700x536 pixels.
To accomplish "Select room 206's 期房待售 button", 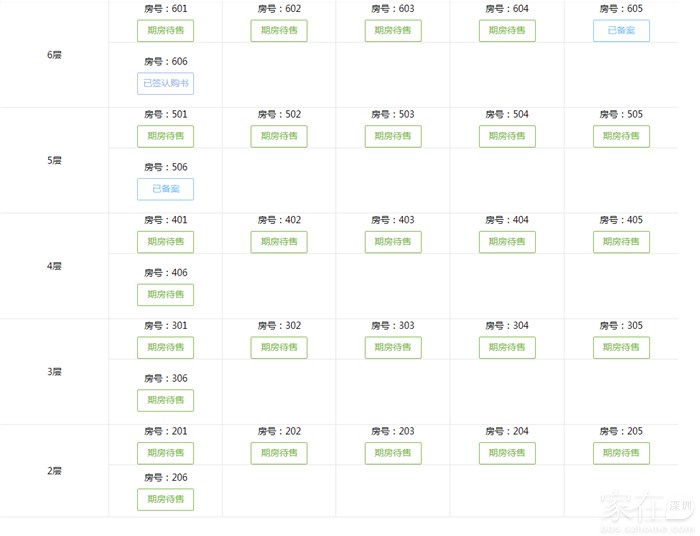I will coord(165,500).
